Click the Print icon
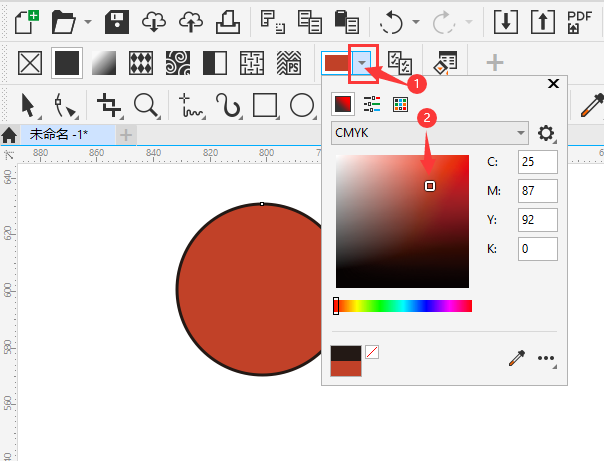The image size is (604, 461). click(228, 20)
